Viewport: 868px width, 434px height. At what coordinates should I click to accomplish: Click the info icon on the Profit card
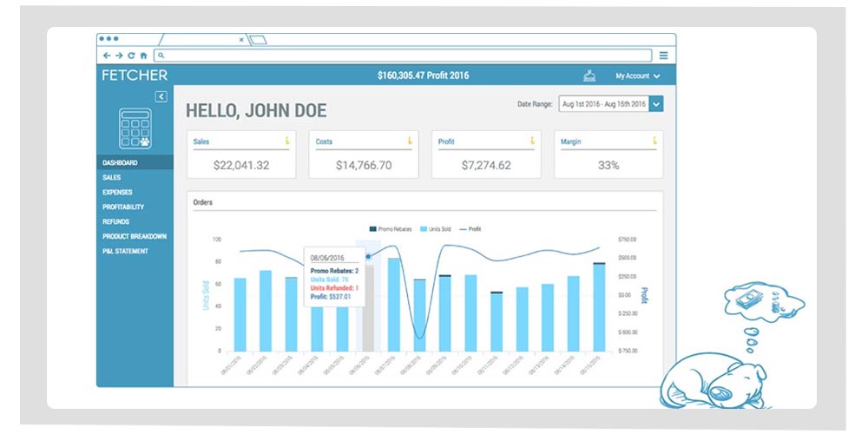tap(531, 141)
